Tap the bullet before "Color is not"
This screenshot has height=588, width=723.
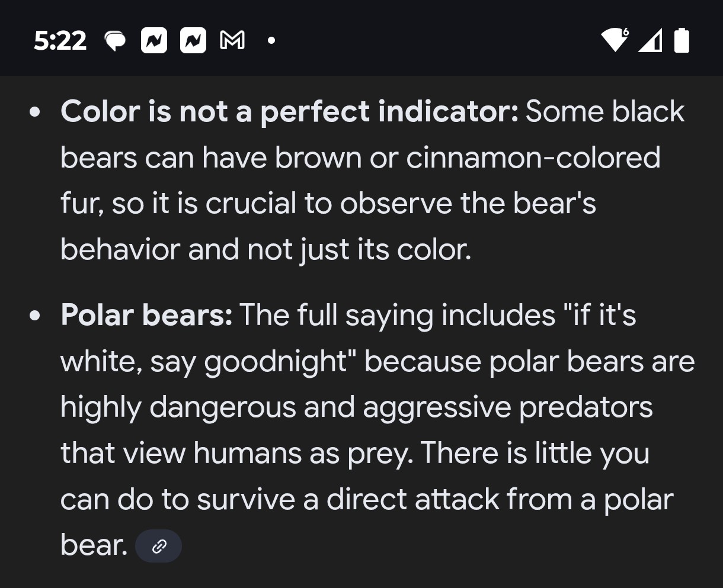click(36, 112)
